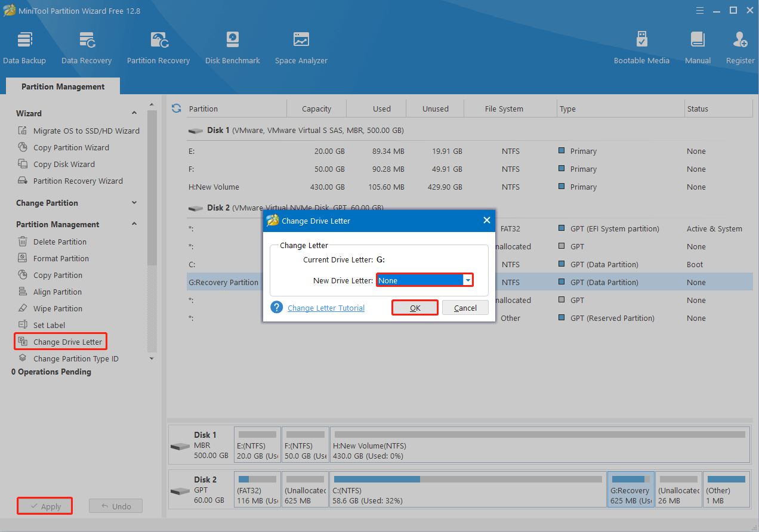Click Cancel in the Change Drive Letter dialog
Image resolution: width=759 pixels, height=532 pixels.
click(465, 308)
